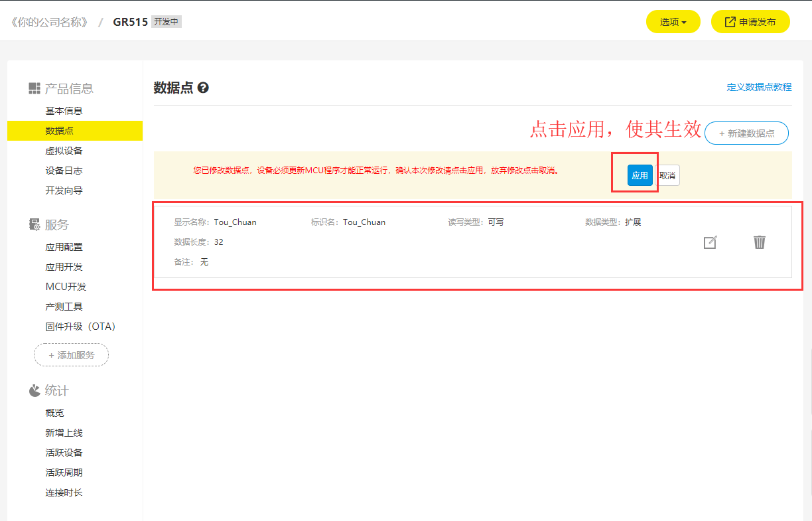Screen dimensions: 812x521
Task: Select 固件升级（OTA）in sidebar
Action: [80, 327]
